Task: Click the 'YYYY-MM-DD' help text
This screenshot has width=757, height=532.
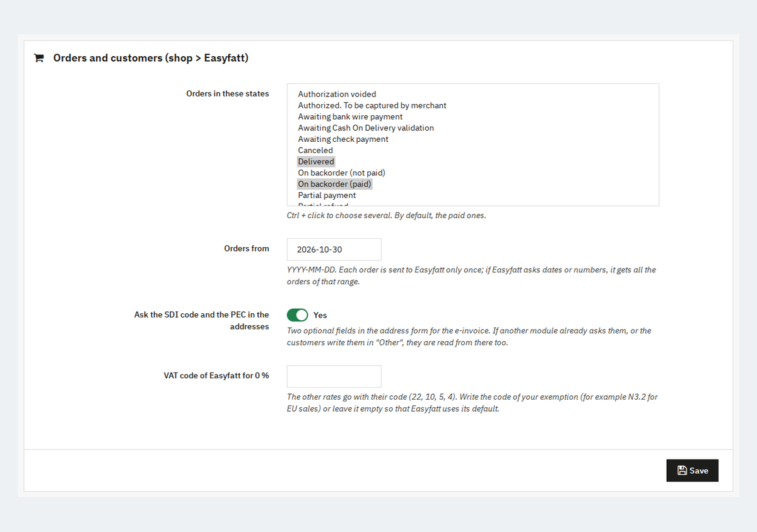Action: point(471,275)
